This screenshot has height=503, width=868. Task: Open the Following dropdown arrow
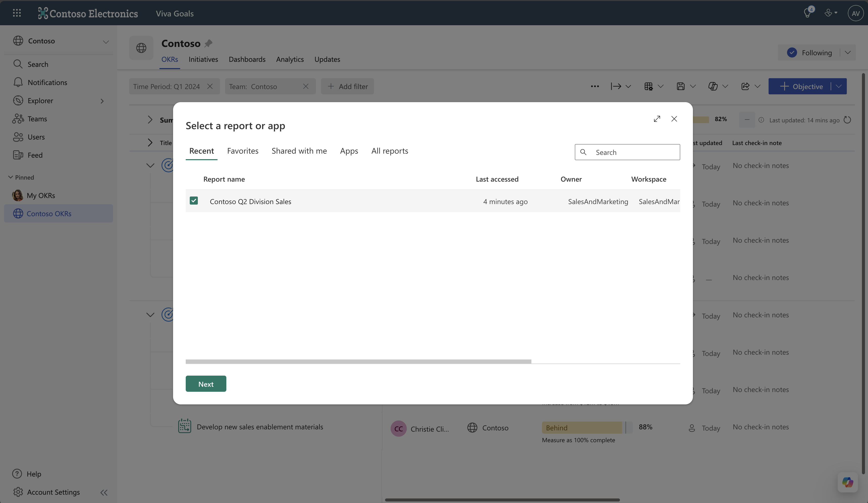pyautogui.click(x=848, y=53)
